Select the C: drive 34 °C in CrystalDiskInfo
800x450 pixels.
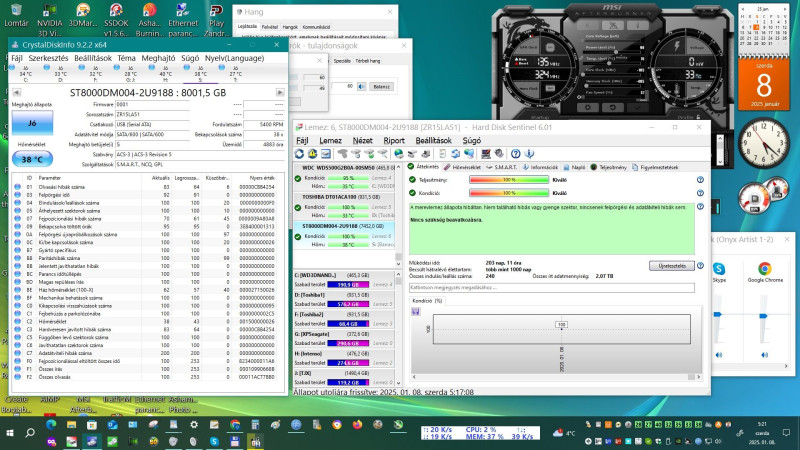pos(25,73)
